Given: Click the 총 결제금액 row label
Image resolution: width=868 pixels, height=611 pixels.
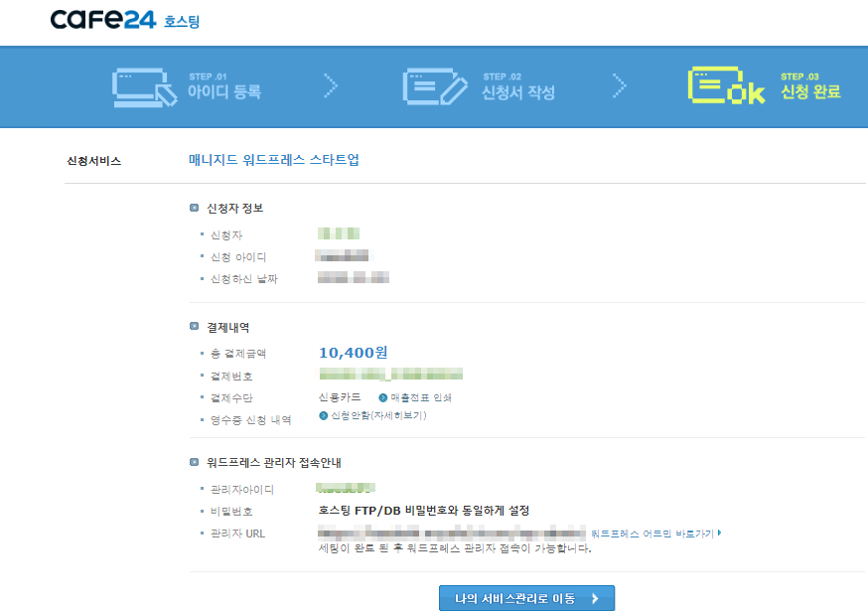Looking at the screenshot, I should coord(238,354).
